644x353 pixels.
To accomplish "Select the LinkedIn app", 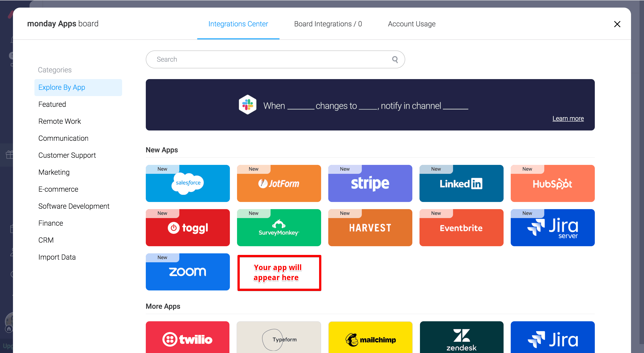I will point(461,183).
